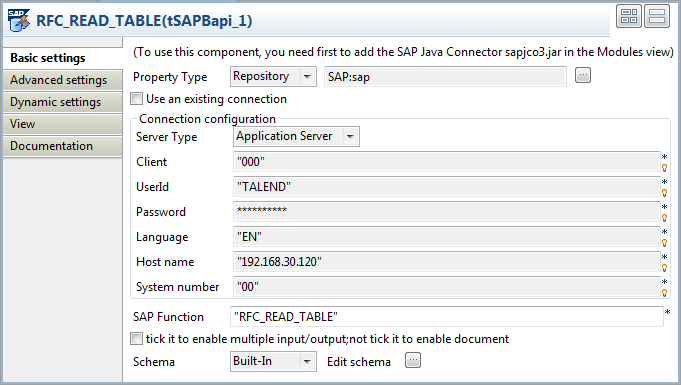Image resolution: width=681 pixels, height=385 pixels.
Task: Click the lightbulb hint icon beside Client
Action: [x=664, y=168]
